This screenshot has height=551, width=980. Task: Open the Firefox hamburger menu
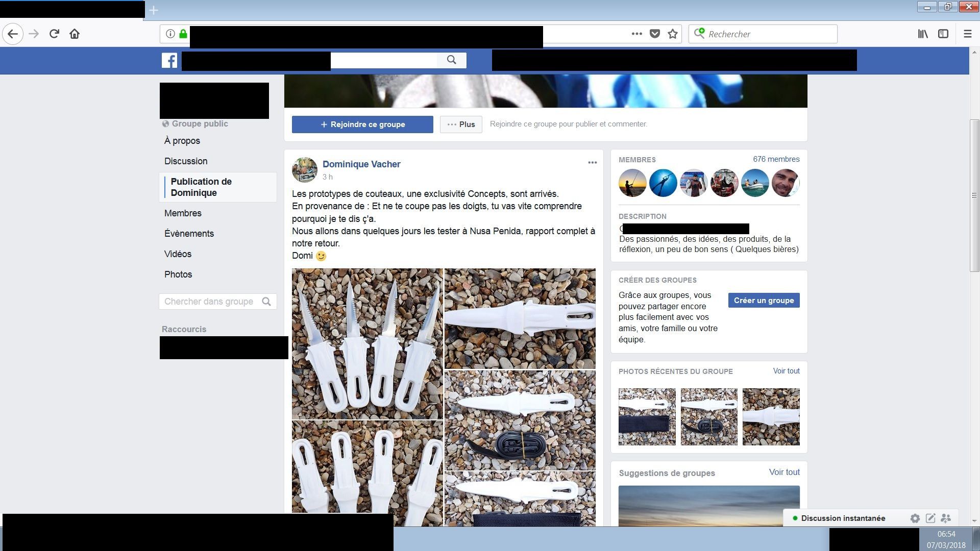tap(967, 34)
